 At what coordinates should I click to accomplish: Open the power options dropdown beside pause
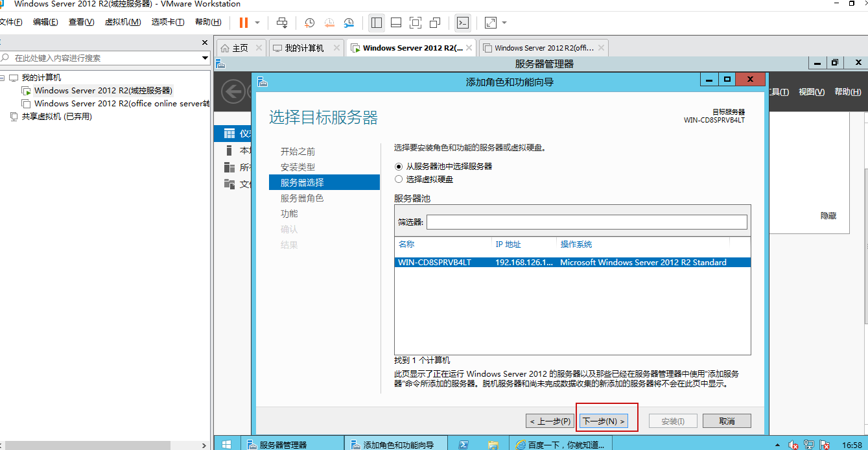tap(257, 23)
